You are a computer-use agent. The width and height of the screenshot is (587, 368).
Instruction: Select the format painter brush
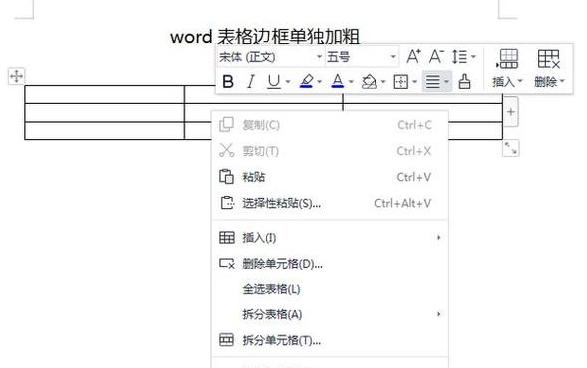pos(465,81)
